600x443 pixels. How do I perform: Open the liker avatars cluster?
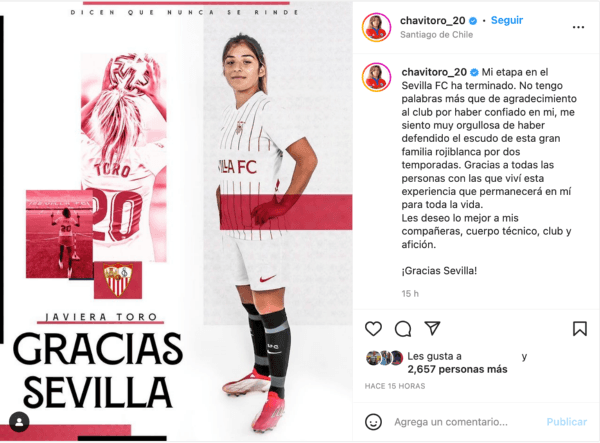tap(385, 358)
